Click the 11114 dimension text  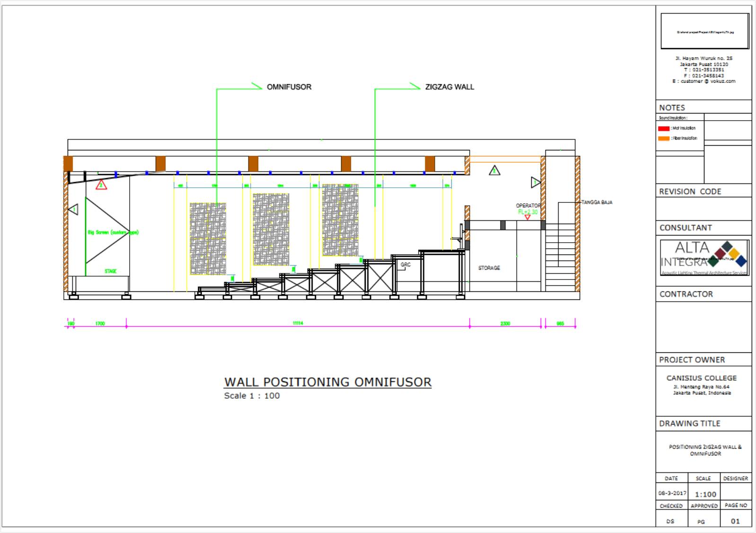(298, 323)
